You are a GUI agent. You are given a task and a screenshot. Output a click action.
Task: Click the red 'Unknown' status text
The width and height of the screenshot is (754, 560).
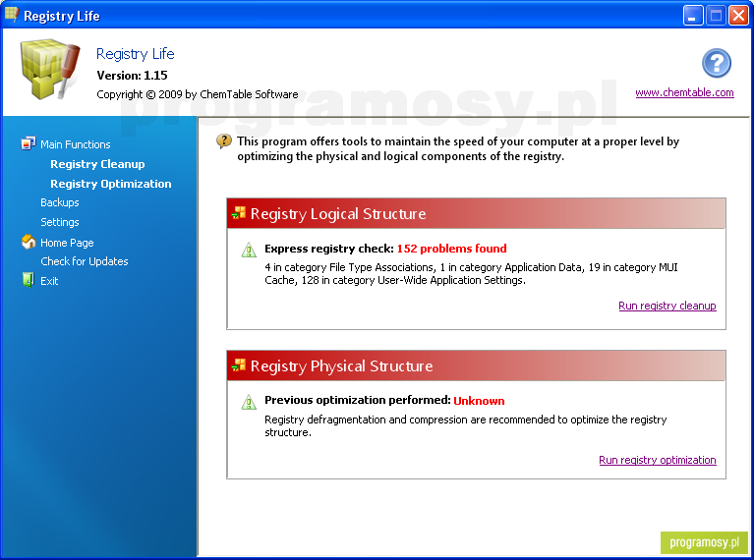coord(479,401)
